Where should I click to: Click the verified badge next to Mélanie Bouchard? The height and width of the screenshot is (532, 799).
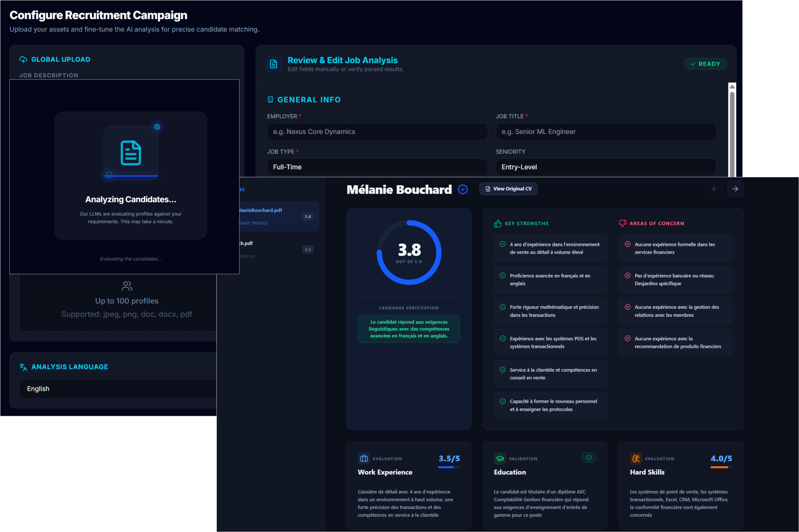pos(463,189)
